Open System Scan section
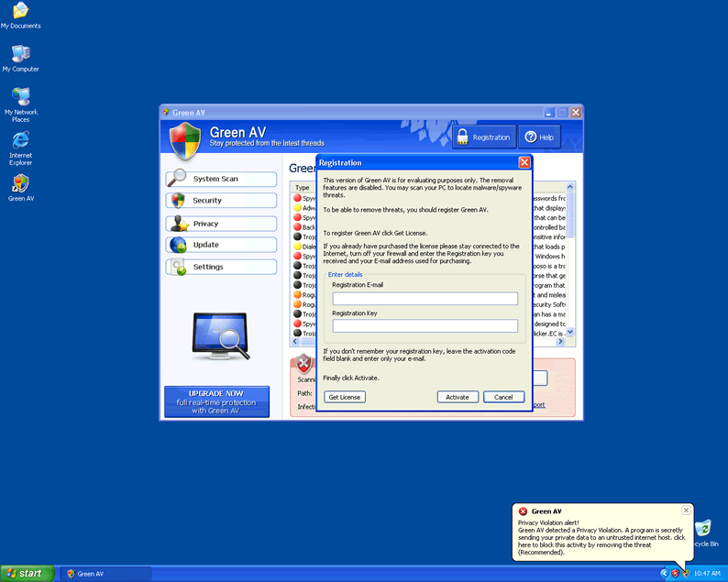 point(221,179)
